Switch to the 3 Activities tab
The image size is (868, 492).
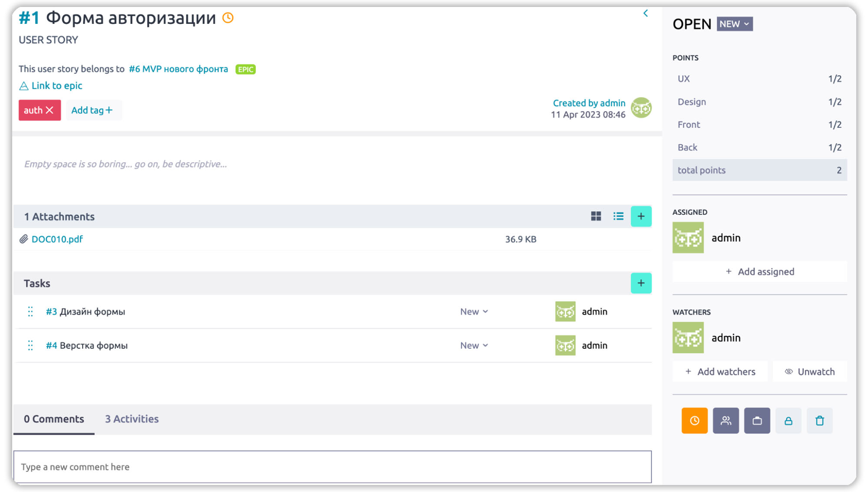132,419
